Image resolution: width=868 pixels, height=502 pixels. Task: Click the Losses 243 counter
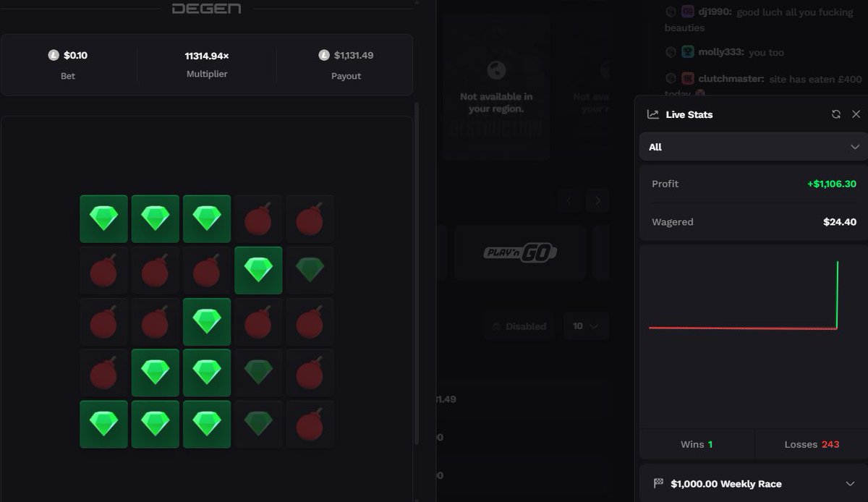click(812, 444)
